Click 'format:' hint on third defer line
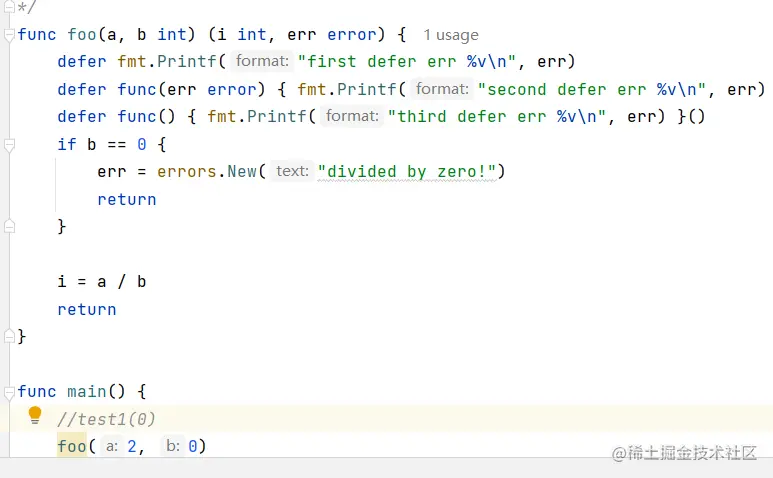The image size is (773, 478). click(x=352, y=116)
